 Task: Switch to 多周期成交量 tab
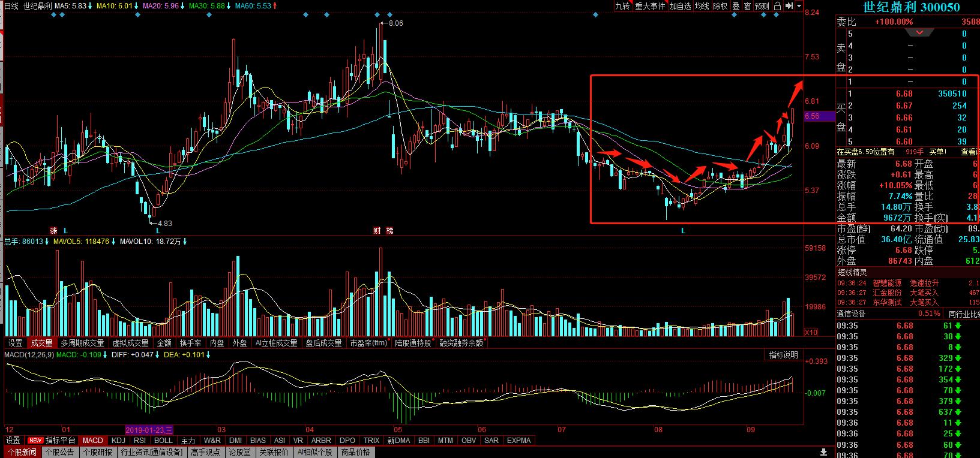pyautogui.click(x=82, y=343)
